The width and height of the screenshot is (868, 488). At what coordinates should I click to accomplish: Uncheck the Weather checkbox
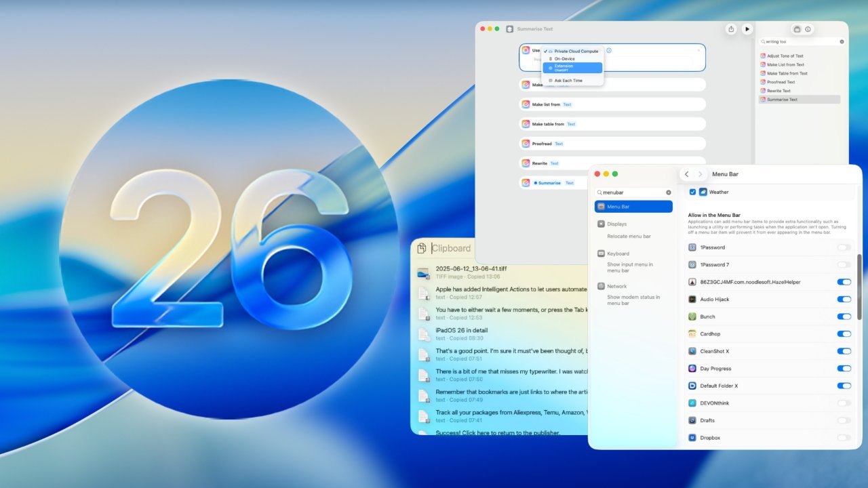tap(692, 192)
